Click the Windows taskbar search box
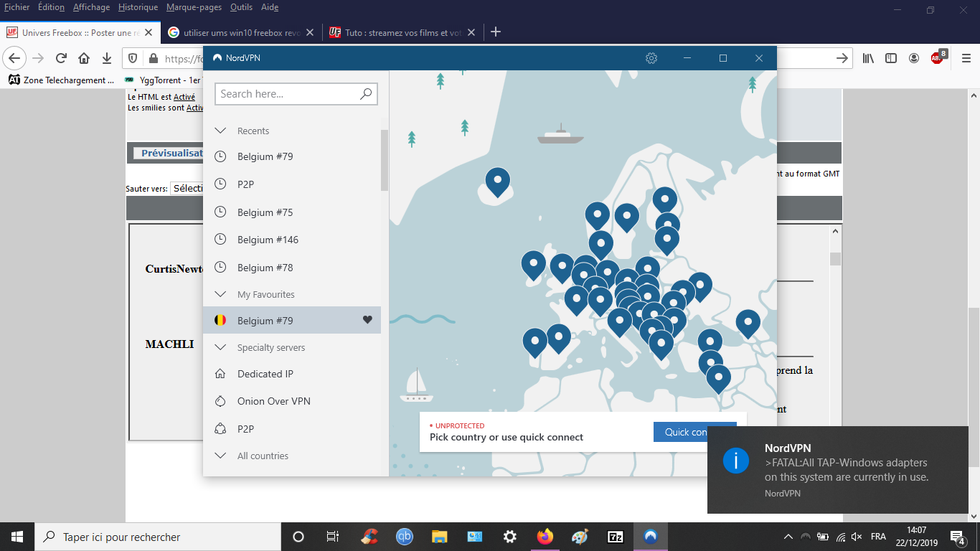Image resolution: width=980 pixels, height=551 pixels. 158,537
